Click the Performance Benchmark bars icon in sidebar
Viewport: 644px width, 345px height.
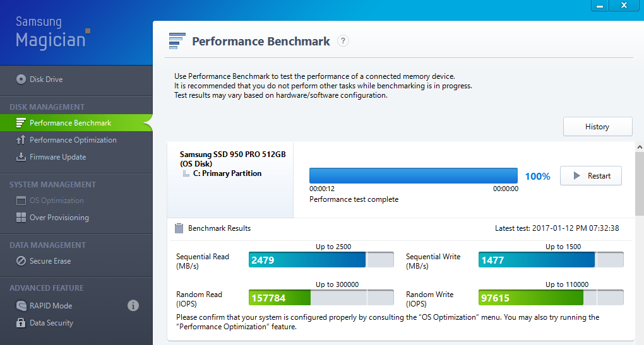click(x=21, y=122)
